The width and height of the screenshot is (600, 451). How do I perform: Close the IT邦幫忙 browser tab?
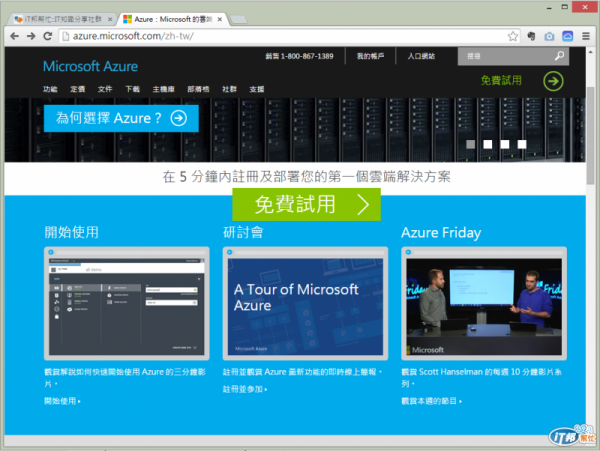[x=110, y=19]
